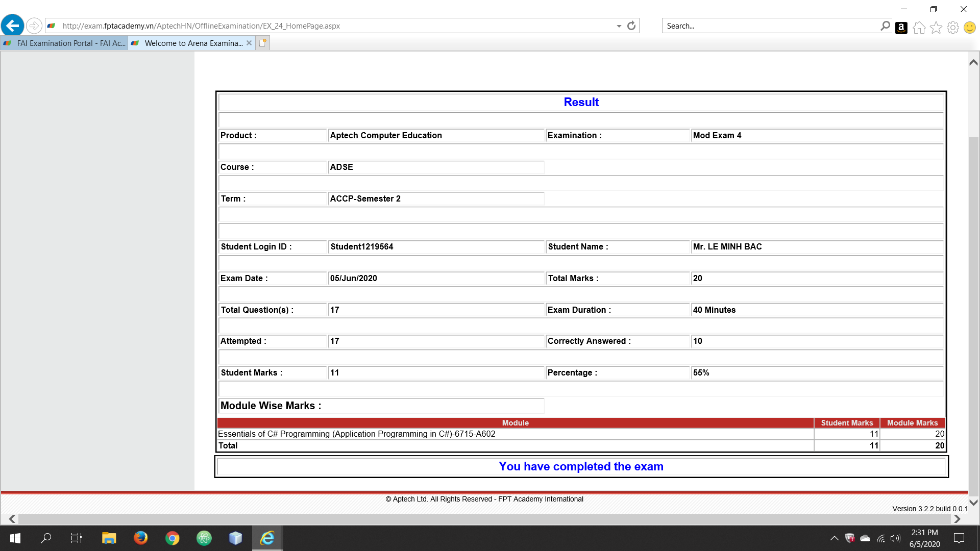The image size is (980, 551).
Task: Click the 55% percentage value
Action: pos(701,372)
